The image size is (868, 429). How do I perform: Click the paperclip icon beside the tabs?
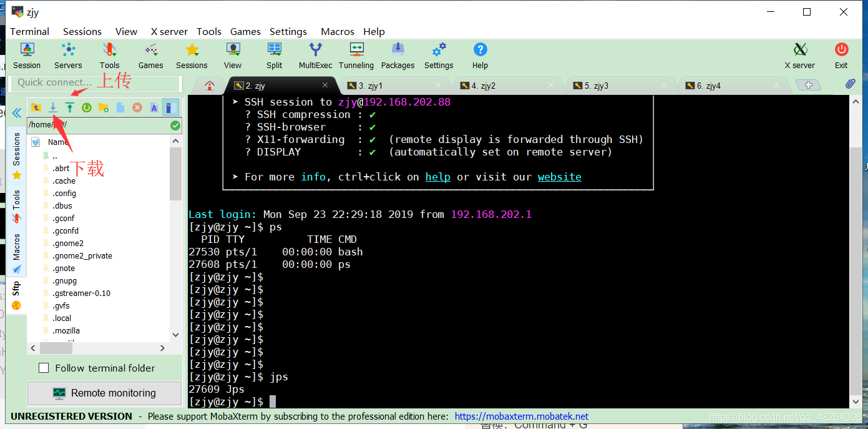pos(851,84)
